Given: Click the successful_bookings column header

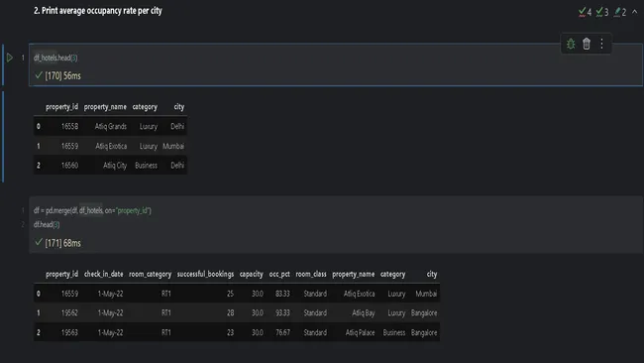Looking at the screenshot, I should pos(205,274).
